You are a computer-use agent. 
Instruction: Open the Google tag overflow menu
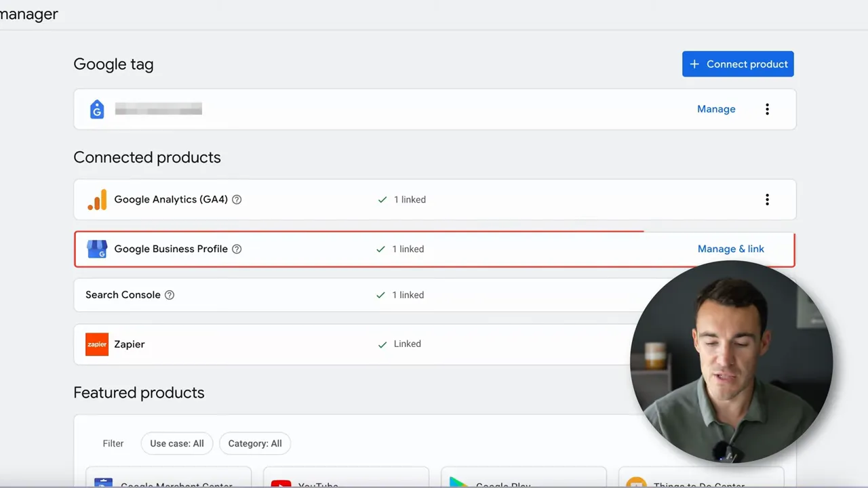[767, 109]
